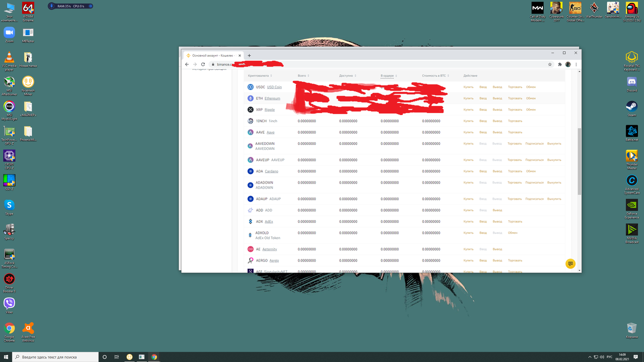Image resolution: width=644 pixels, height=362 pixels.
Task: Click Выкупить for ADAUP row
Action: 554,199
